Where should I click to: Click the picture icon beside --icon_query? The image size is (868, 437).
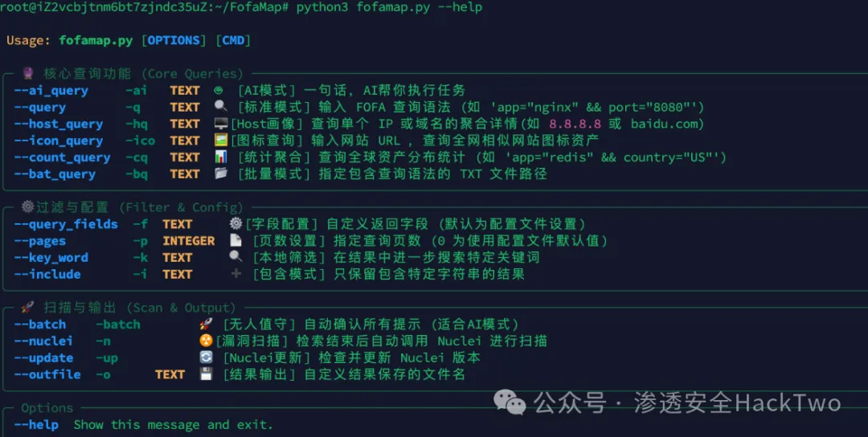point(221,141)
